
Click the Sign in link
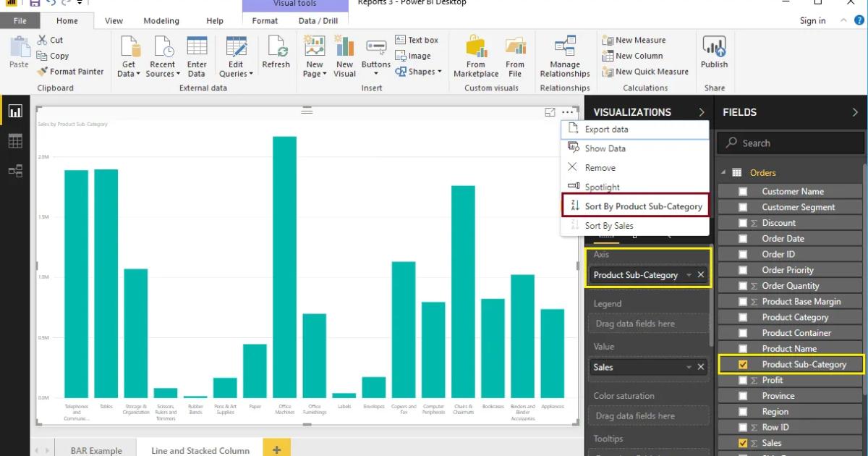(x=812, y=20)
